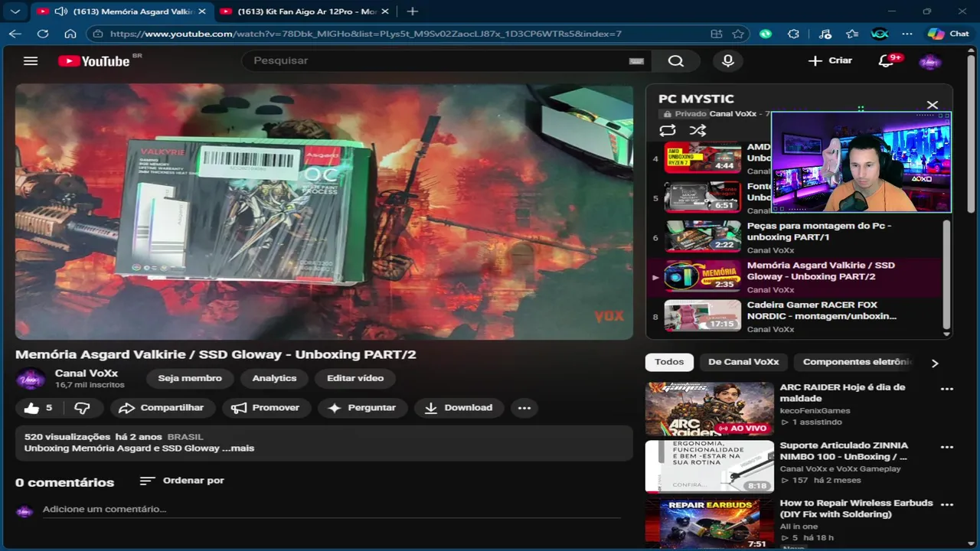Go back in the browser
The width and height of the screenshot is (980, 551).
pos(15,34)
